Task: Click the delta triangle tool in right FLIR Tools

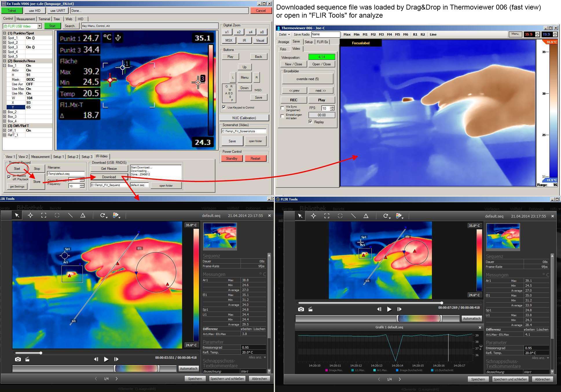Action: click(x=366, y=216)
